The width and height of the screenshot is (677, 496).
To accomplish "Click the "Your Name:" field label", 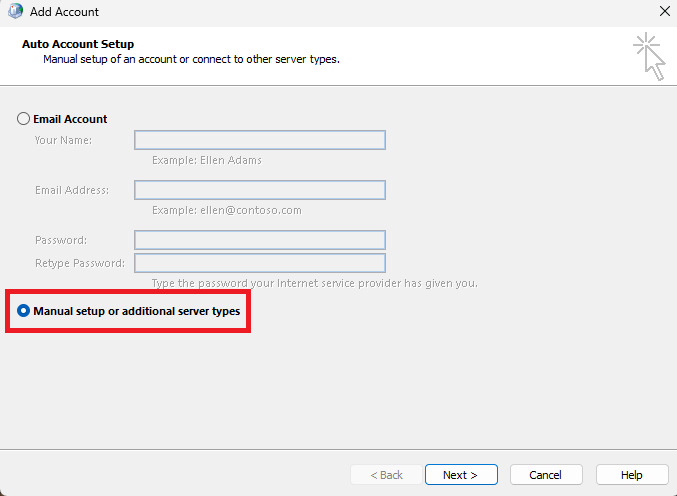I will tap(63, 140).
